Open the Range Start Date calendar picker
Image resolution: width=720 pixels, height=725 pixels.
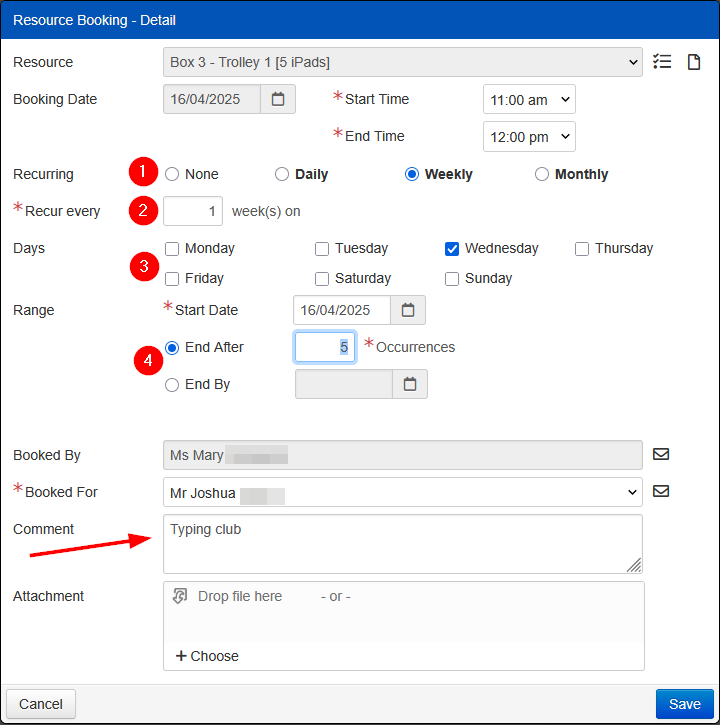pyautogui.click(x=408, y=310)
